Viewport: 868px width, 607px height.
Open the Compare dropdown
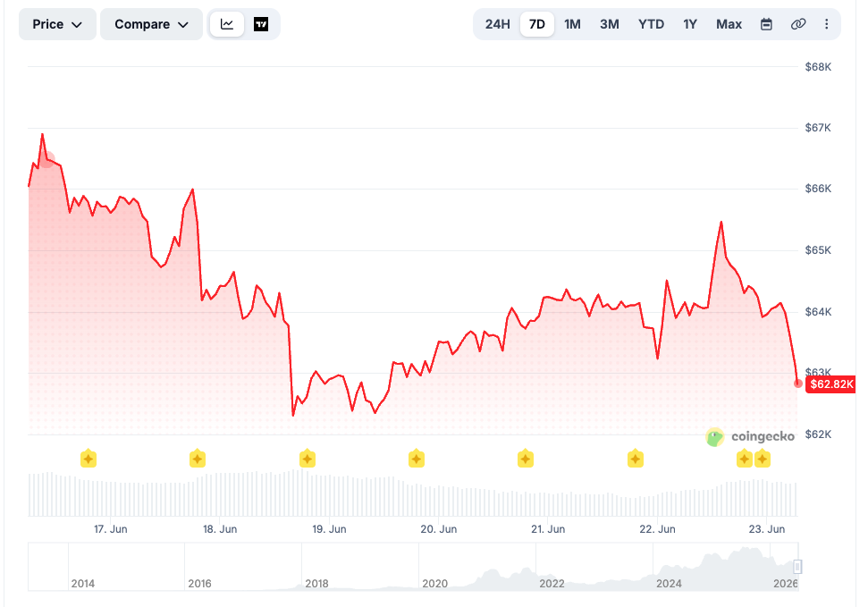click(x=151, y=24)
